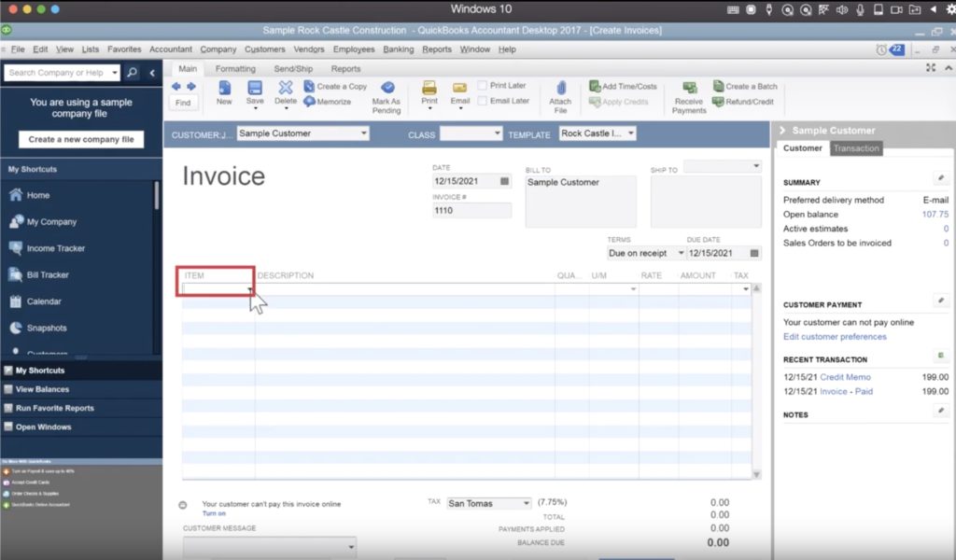Click the Delete icon
956x560 pixels.
[286, 89]
